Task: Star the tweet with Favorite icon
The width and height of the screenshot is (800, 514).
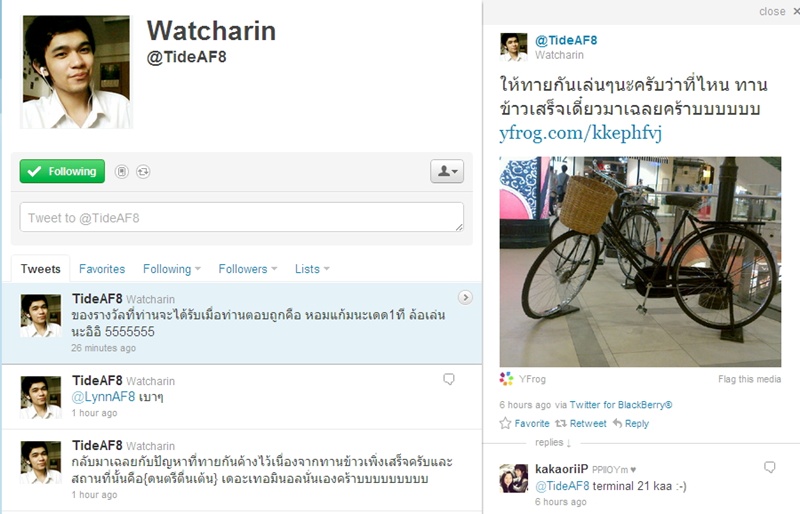Action: click(505, 423)
